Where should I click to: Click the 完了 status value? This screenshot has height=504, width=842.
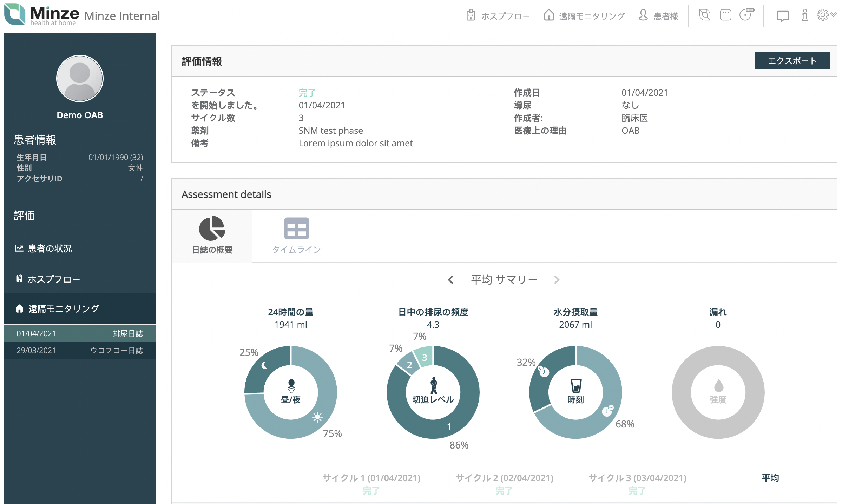pyautogui.click(x=307, y=93)
